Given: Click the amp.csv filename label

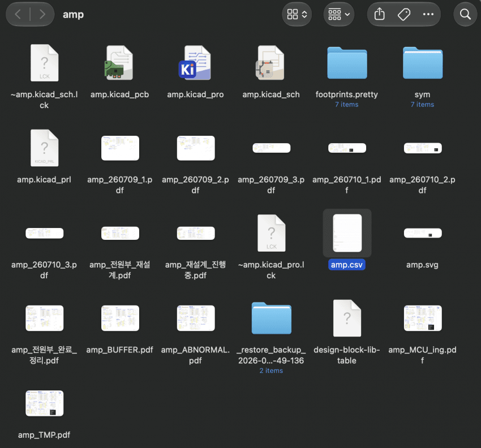Looking at the screenshot, I should click(x=347, y=265).
